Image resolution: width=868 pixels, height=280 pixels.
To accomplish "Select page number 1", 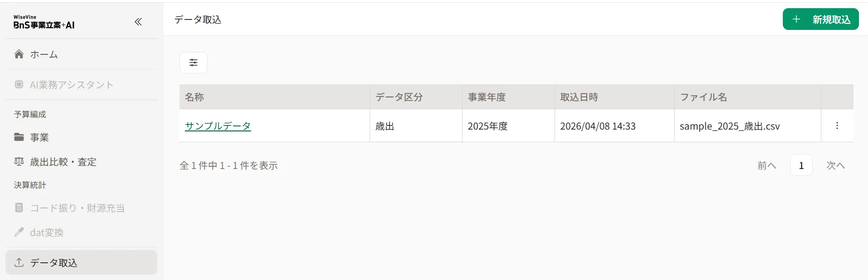I will (x=801, y=165).
